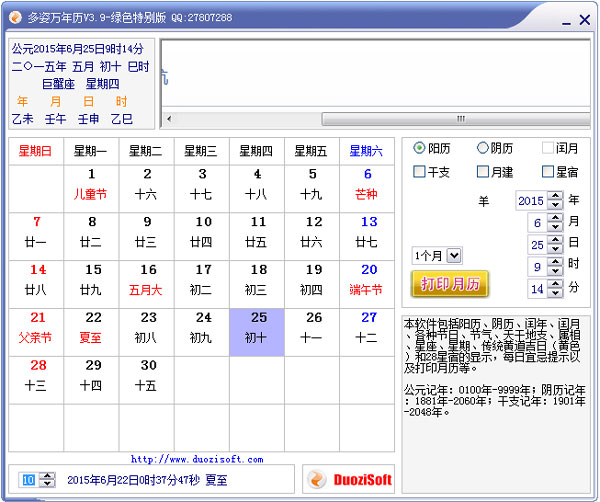Select day 22 夏至 in the calendar
Viewport: 600px width, 502px height.
(x=91, y=332)
